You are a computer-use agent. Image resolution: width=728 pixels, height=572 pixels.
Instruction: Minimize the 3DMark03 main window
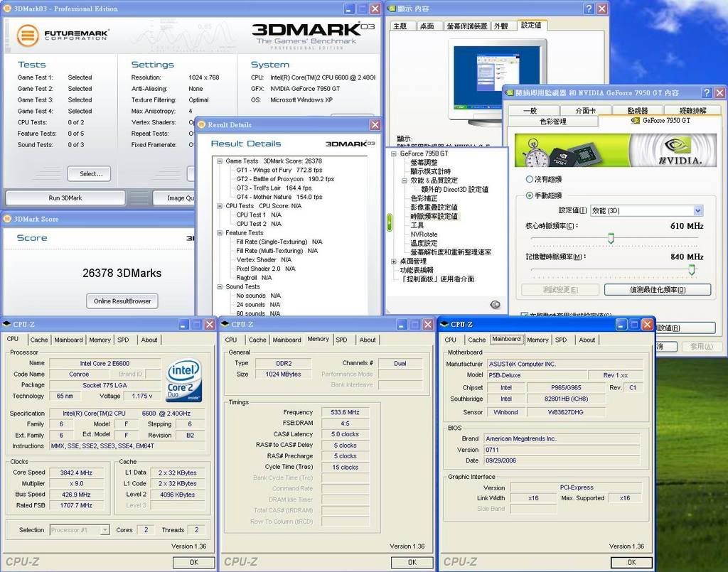click(x=349, y=9)
